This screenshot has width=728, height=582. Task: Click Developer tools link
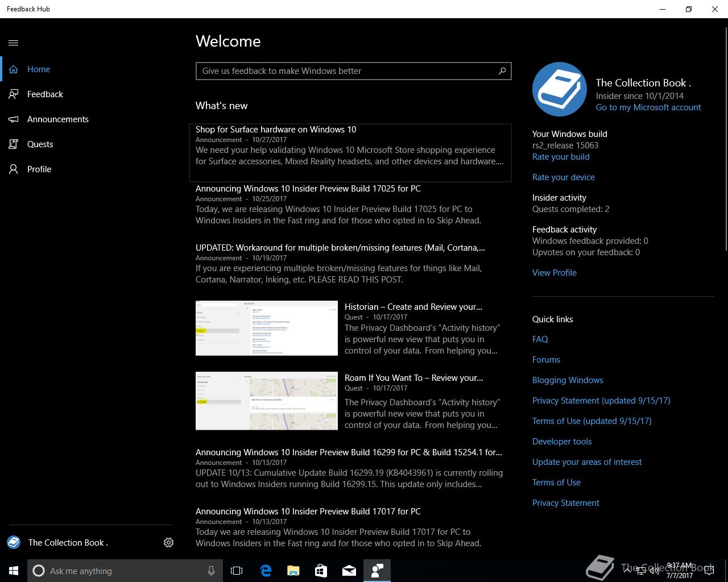click(562, 442)
